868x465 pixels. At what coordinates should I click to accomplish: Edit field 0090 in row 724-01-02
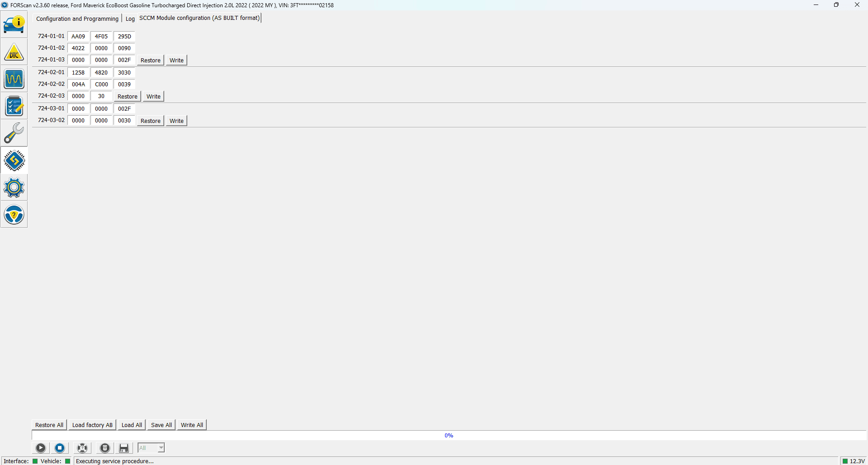[x=124, y=48]
